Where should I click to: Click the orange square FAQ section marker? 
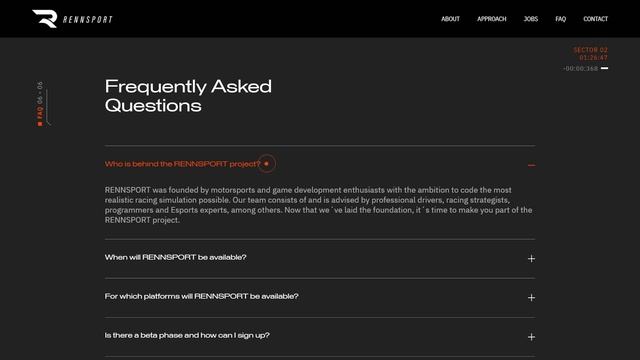point(40,124)
